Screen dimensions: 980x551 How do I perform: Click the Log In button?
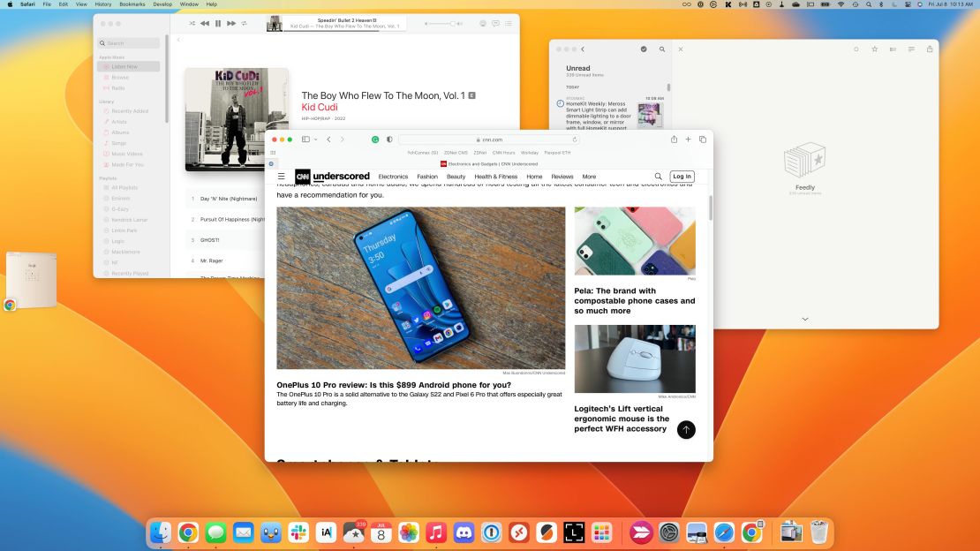click(682, 177)
